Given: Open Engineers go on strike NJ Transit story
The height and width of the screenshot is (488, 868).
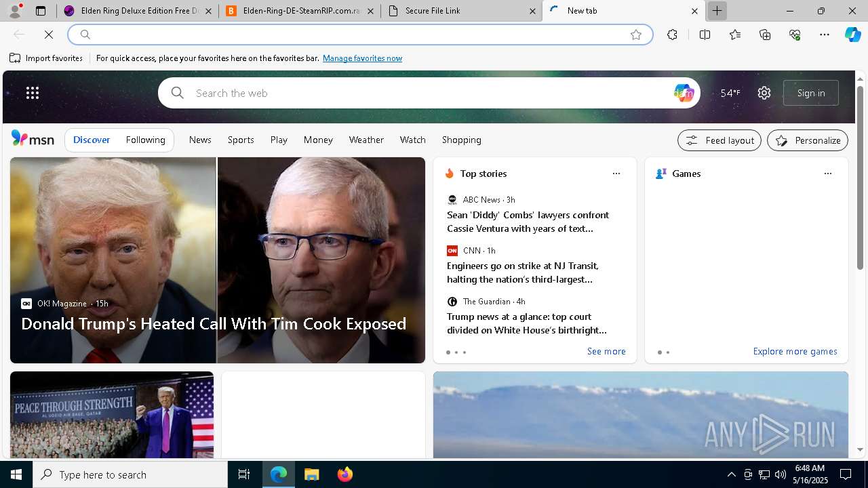Looking at the screenshot, I should click(x=523, y=272).
